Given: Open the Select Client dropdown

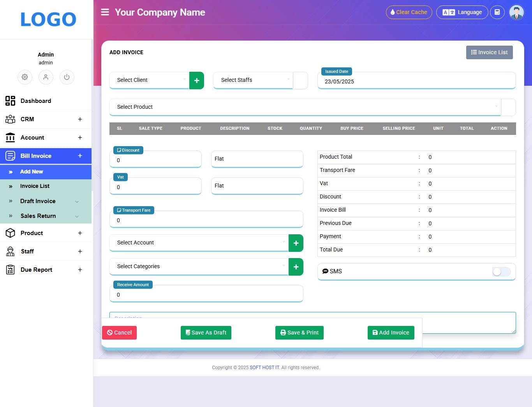Looking at the screenshot, I should pos(149,80).
